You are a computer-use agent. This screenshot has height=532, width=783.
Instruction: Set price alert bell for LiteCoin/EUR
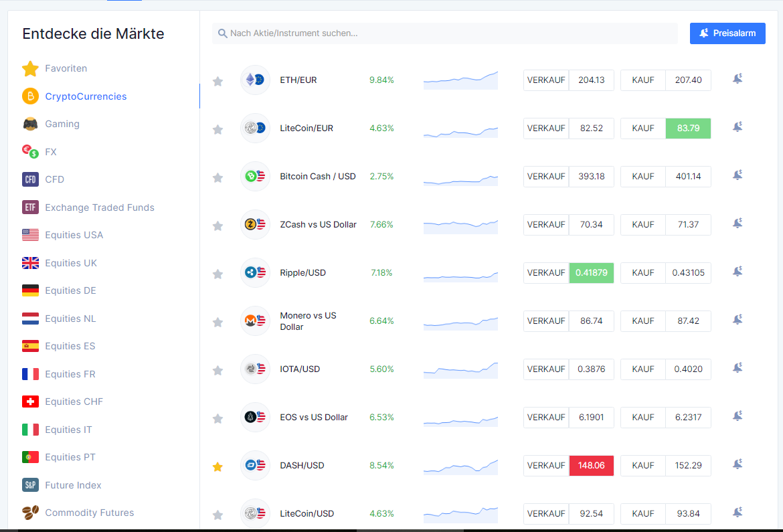click(737, 127)
